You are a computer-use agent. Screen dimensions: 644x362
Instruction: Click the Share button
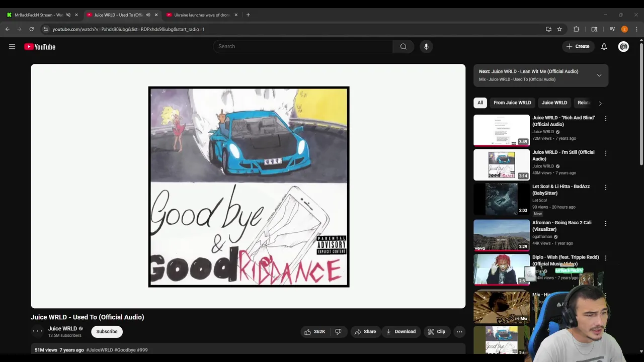tap(365, 332)
